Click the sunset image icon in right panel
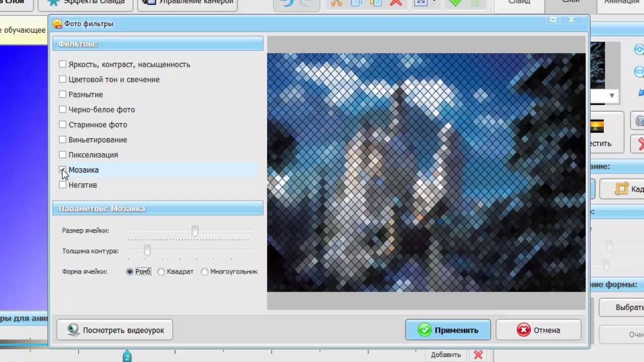 pos(597,126)
